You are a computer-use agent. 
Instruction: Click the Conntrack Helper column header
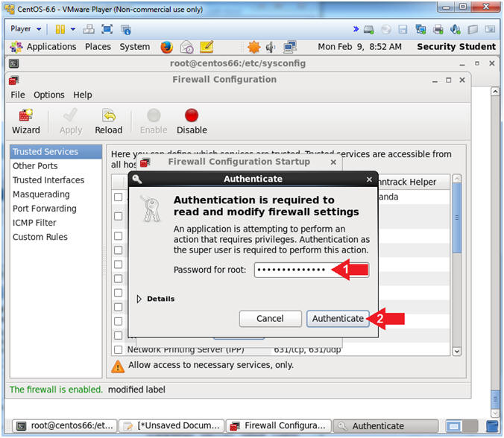(414, 182)
